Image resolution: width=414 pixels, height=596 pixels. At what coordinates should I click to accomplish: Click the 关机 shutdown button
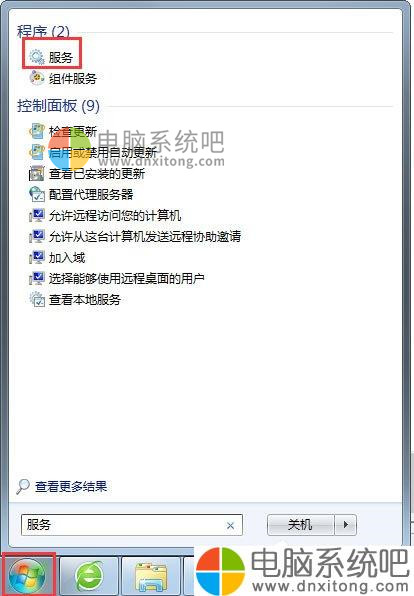coord(301,525)
